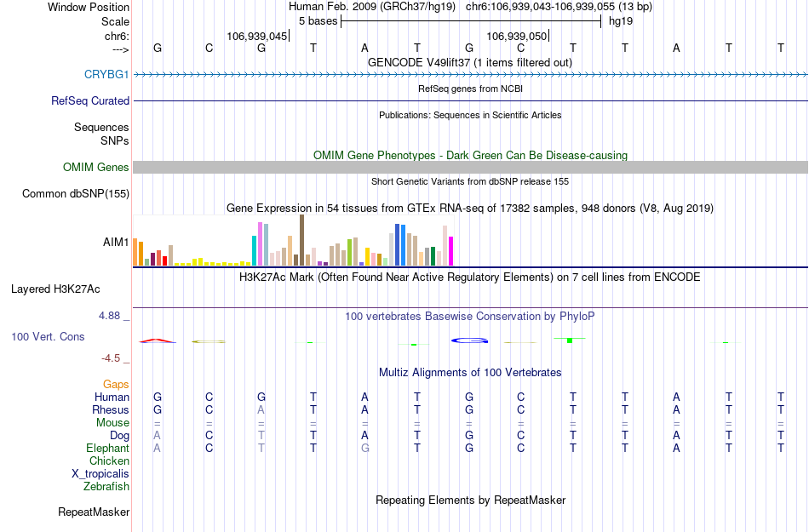Click the Sequences label under Publications

101,128
